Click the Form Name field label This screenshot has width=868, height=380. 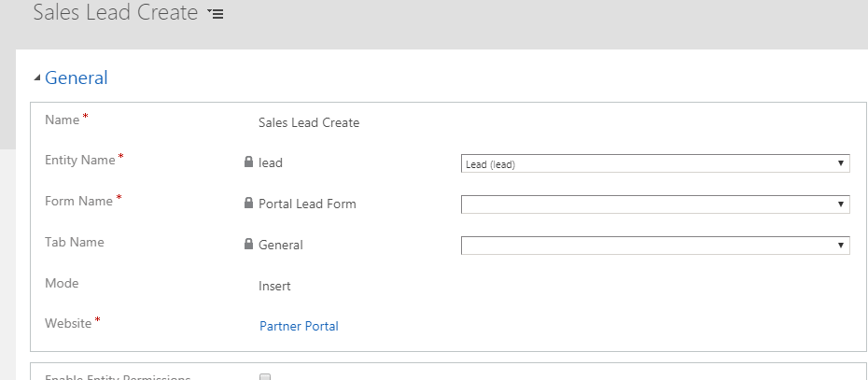[78, 201]
